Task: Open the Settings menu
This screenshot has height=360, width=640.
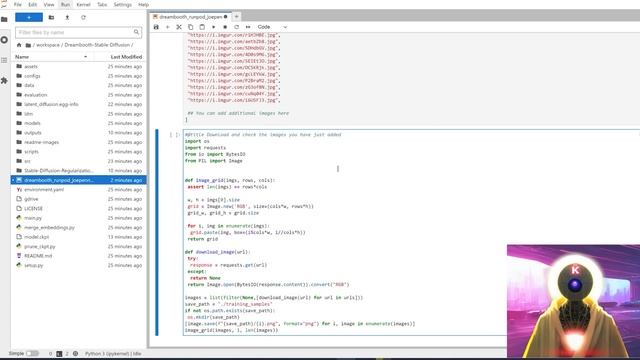Action: tap(122, 4)
